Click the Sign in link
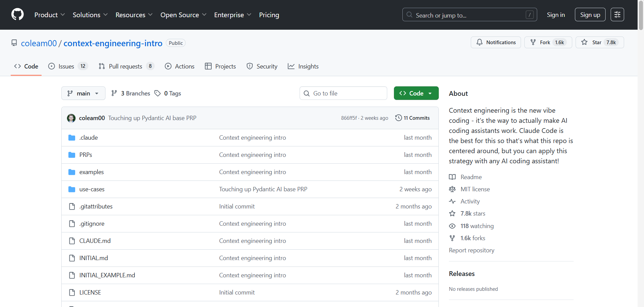Image resolution: width=644 pixels, height=307 pixels. [556, 15]
